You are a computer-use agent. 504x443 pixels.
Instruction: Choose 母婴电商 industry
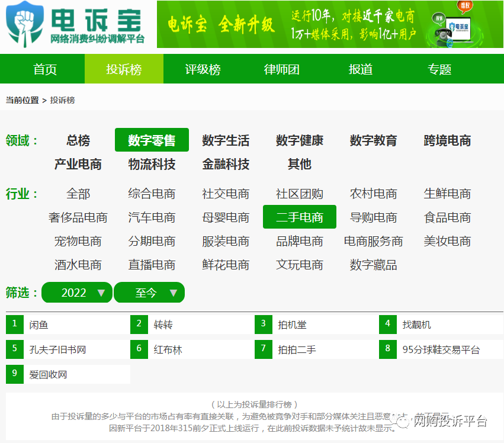coord(226,217)
